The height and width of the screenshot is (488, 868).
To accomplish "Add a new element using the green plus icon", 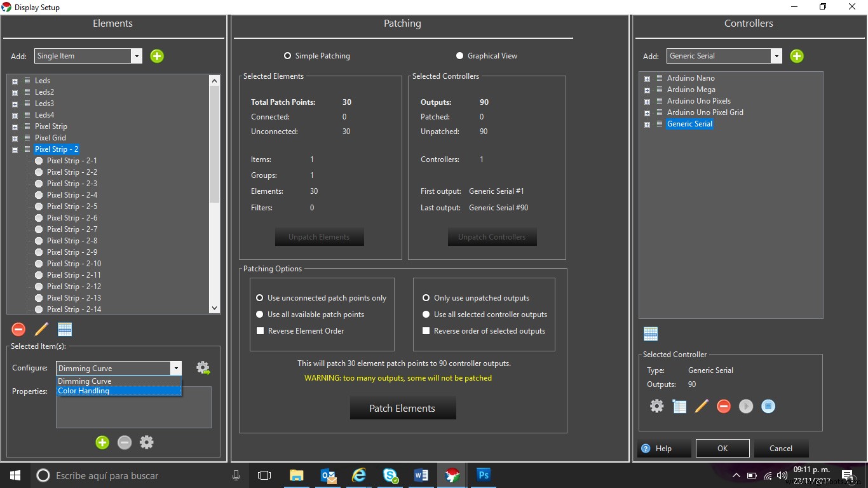I will 157,56.
